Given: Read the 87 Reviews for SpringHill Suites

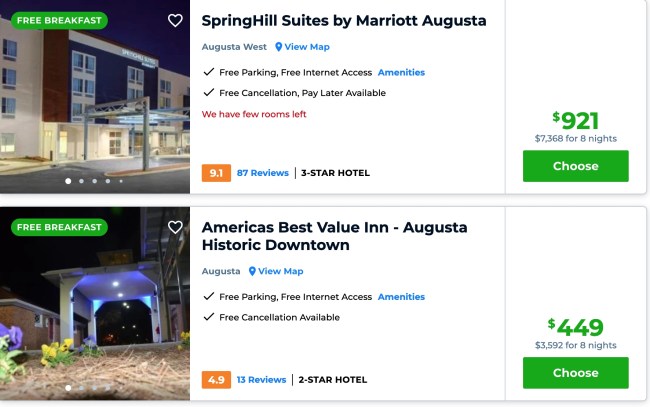Looking at the screenshot, I should [262, 173].
